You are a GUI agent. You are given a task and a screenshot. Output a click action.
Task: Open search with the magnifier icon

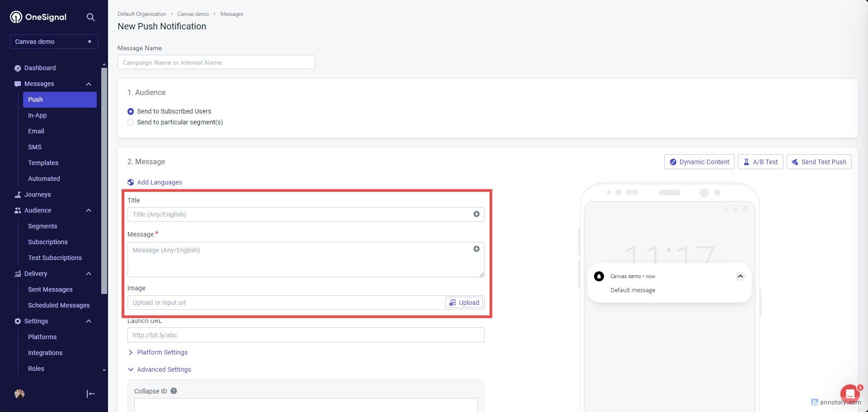pos(90,17)
